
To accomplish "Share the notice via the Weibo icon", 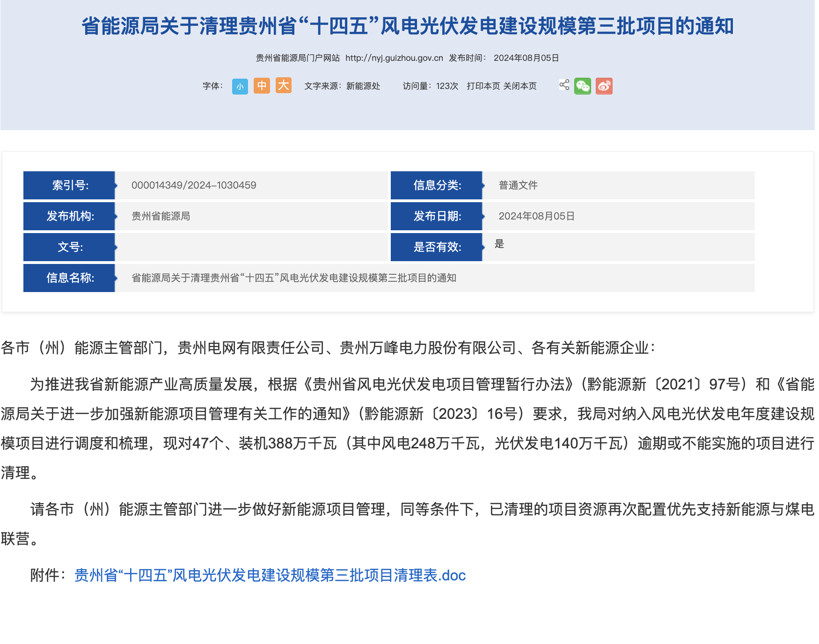I will 604,86.
